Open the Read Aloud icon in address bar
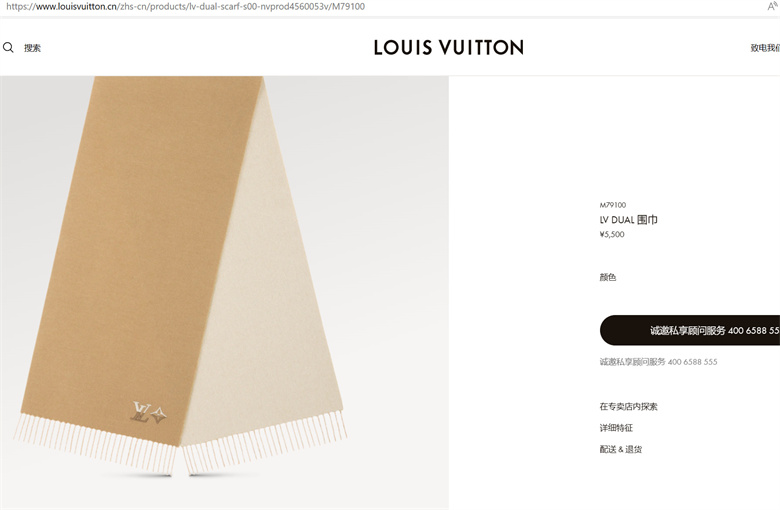Viewport: 780px width, 510px height. tap(774, 6)
